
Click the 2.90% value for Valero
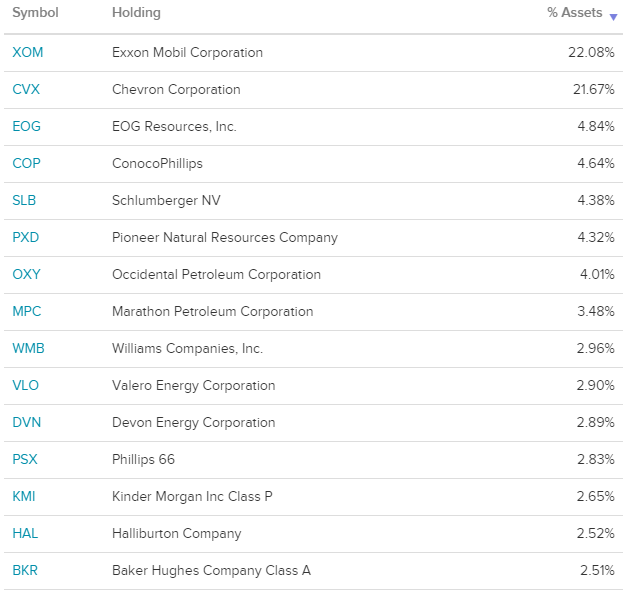[596, 385]
